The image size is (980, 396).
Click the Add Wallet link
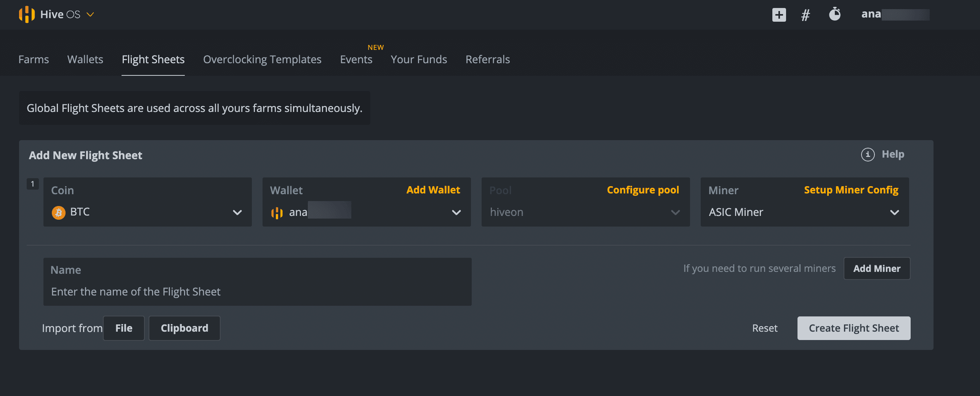click(x=433, y=190)
